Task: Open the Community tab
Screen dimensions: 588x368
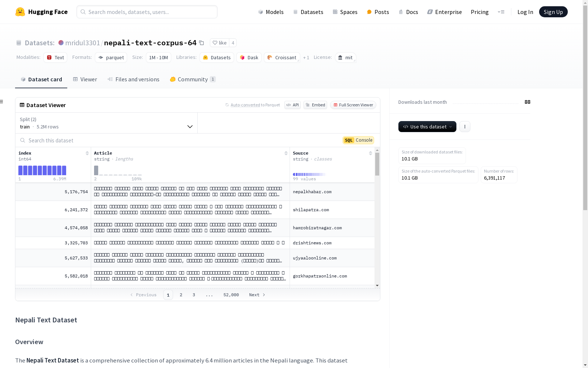Action: pos(193,79)
